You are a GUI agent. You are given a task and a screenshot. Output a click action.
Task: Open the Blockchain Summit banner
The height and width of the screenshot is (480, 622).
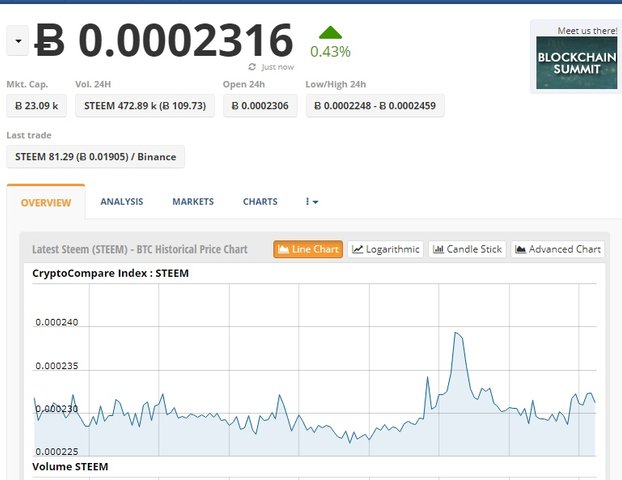pyautogui.click(x=576, y=63)
